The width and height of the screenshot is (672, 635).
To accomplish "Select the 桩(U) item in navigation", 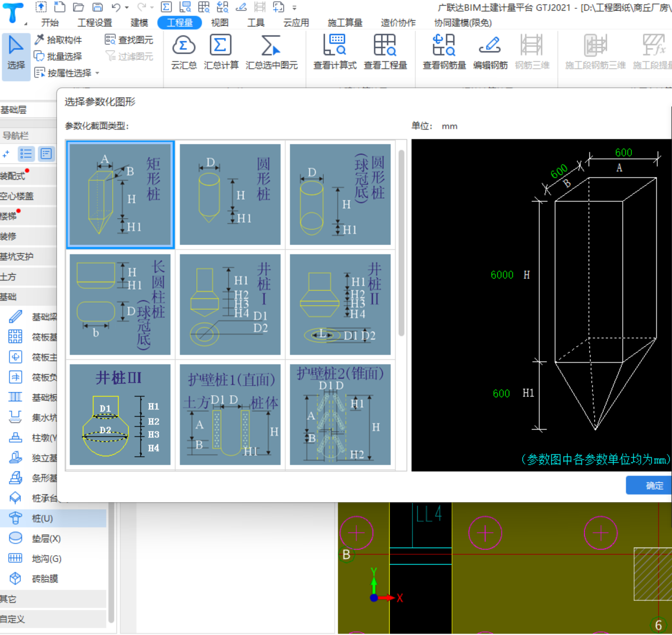I will [x=53, y=518].
